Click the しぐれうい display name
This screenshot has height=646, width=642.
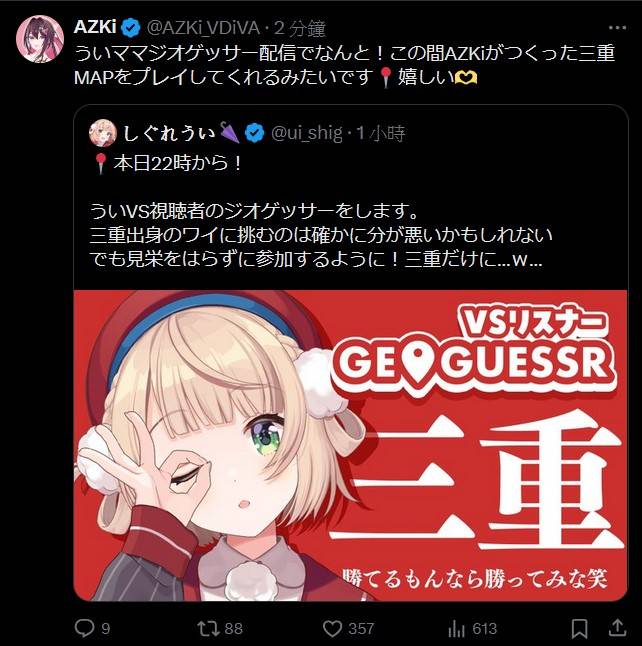(x=169, y=133)
